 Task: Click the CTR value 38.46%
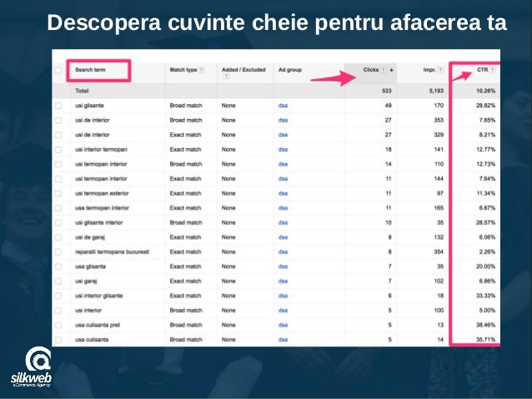click(x=485, y=325)
